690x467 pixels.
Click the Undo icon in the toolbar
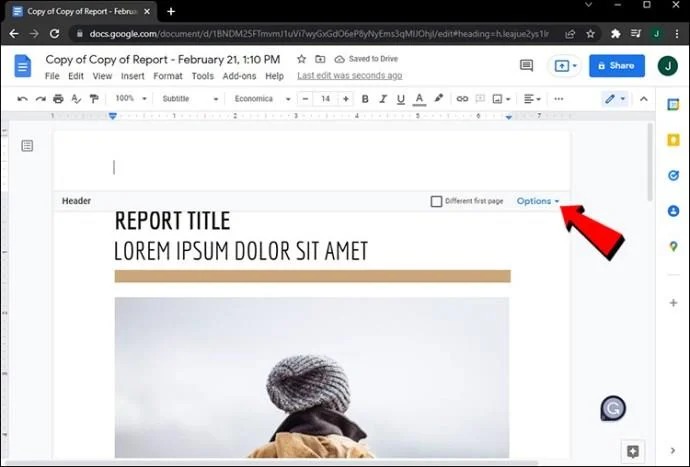22,99
